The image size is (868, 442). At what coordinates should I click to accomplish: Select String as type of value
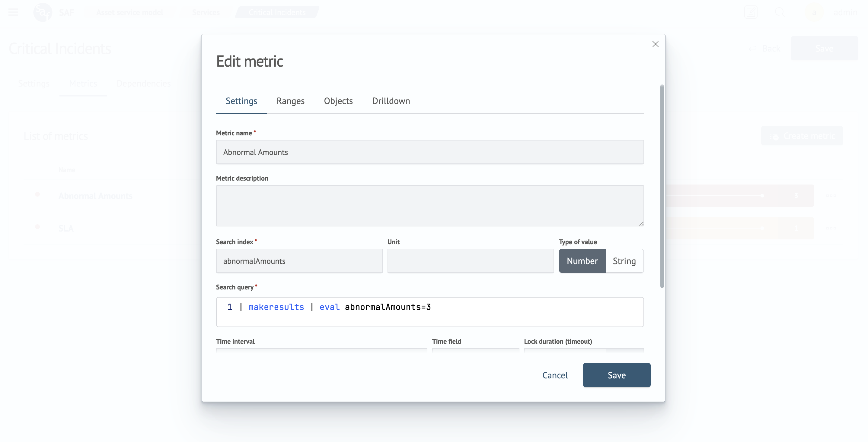coord(624,261)
